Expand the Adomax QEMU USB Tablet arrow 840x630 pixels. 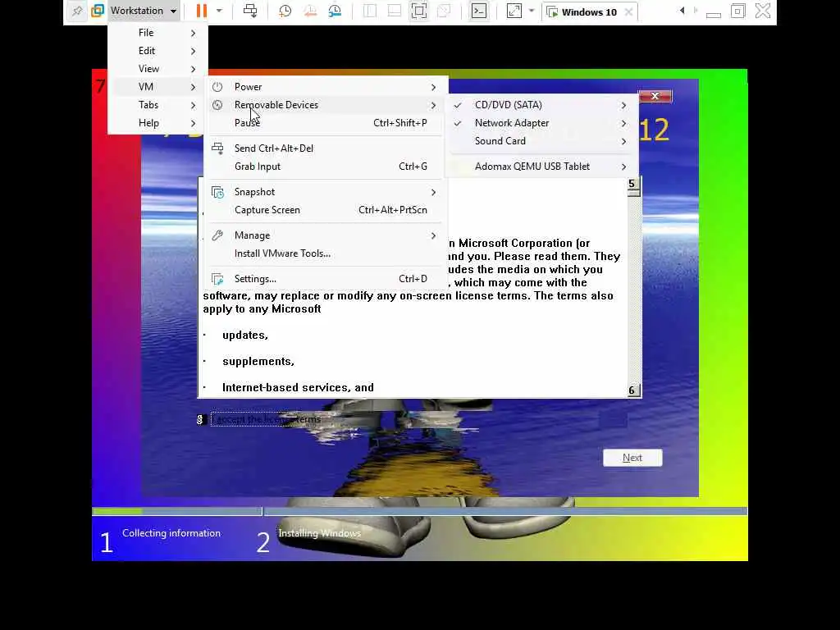623,167
